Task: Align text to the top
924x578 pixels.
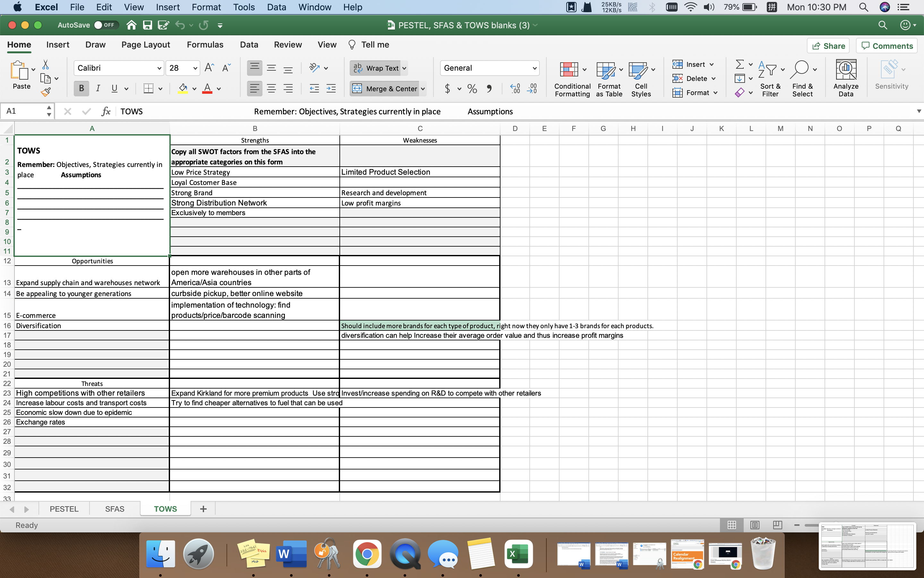Action: tap(254, 68)
